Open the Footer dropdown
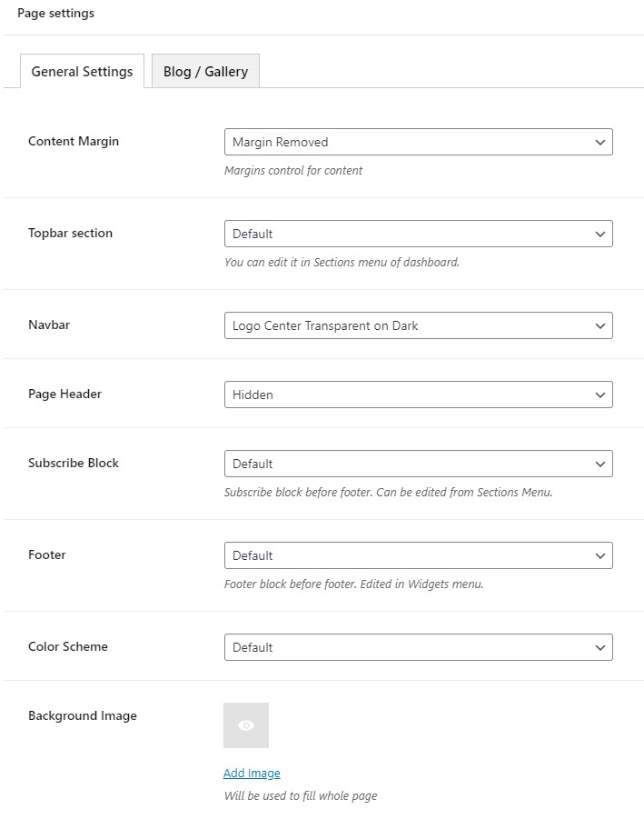 tap(418, 555)
